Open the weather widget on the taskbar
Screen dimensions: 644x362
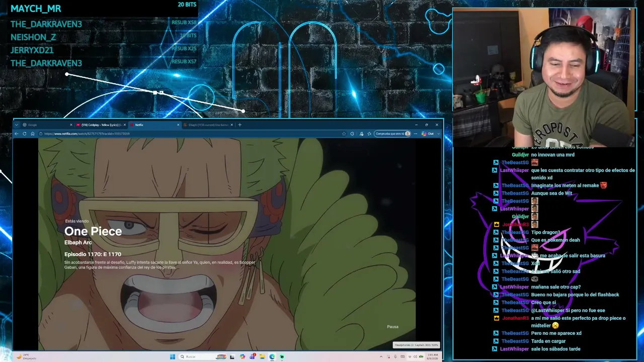click(25, 357)
